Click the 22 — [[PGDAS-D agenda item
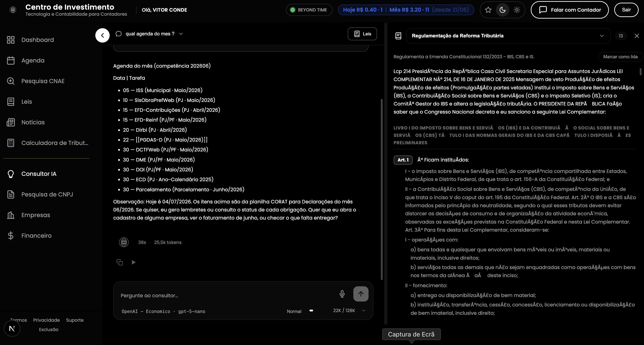Image resolution: width=644 pixels, height=345 pixels. (165, 140)
